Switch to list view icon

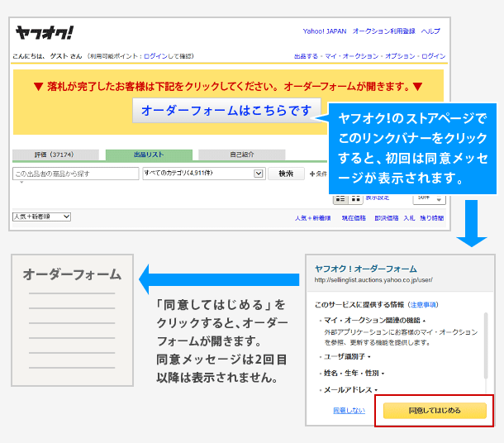[340, 199]
